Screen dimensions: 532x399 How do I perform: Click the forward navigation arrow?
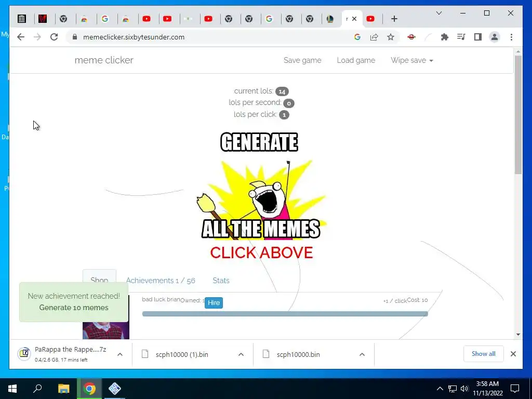[37, 37]
